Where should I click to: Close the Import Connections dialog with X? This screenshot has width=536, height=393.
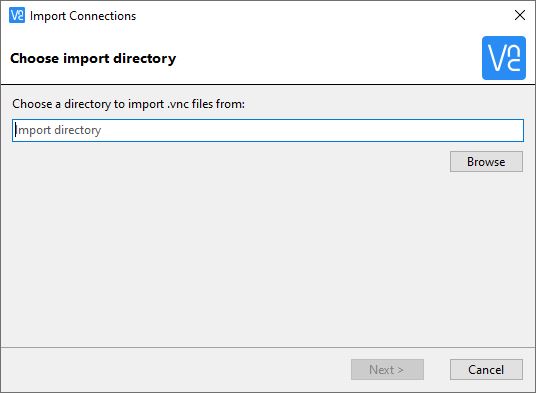point(520,15)
